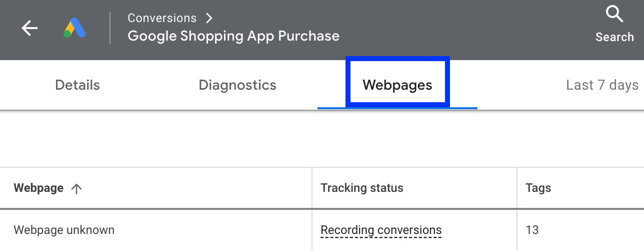The image size is (644, 250).
Task: Click the magnifying glass search icon
Action: pyautogui.click(x=614, y=14)
